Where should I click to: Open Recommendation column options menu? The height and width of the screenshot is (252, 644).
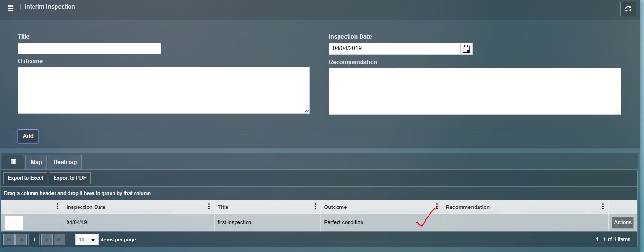point(603,207)
